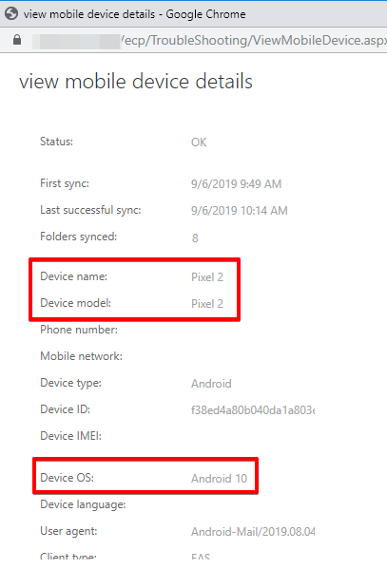
Task: Select the 'Last successful sync:' label
Action: click(x=90, y=210)
